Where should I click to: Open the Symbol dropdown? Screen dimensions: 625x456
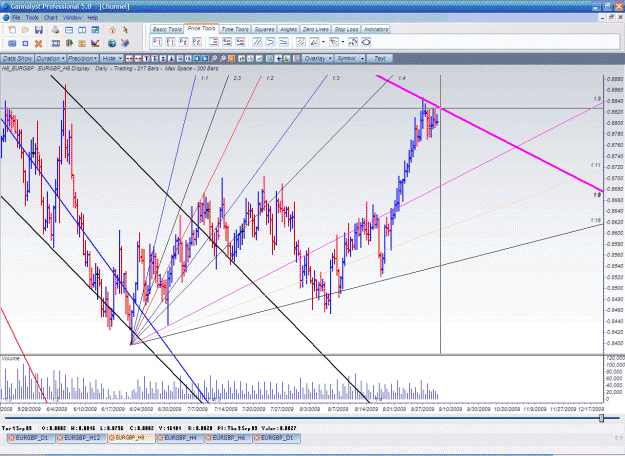coord(350,59)
